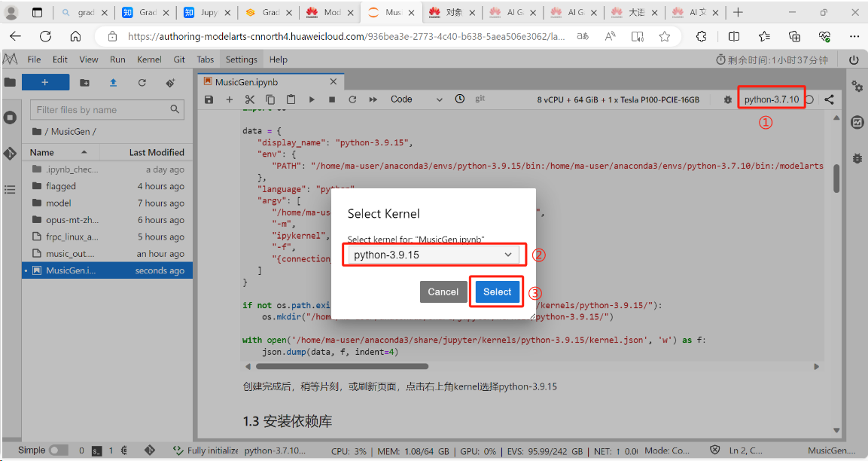The width and height of the screenshot is (868, 461).
Task: Open the file browser folder sidebar tab
Action: [10, 83]
